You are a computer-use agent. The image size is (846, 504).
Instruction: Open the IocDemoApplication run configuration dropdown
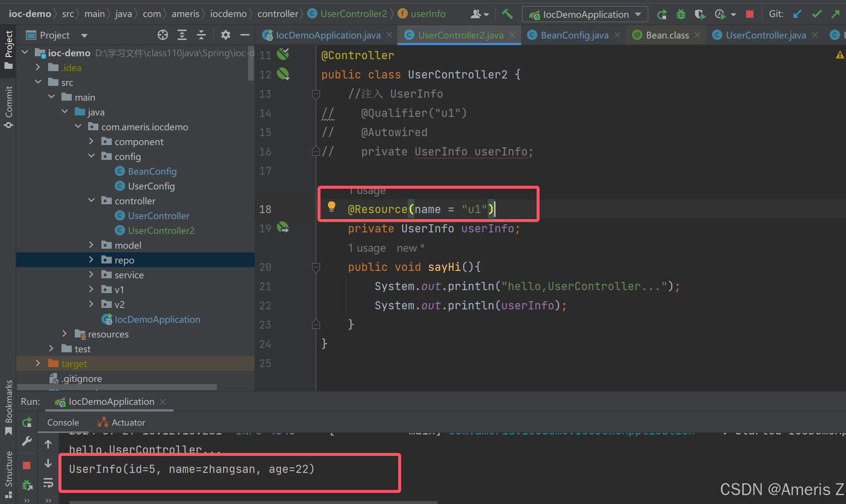585,14
